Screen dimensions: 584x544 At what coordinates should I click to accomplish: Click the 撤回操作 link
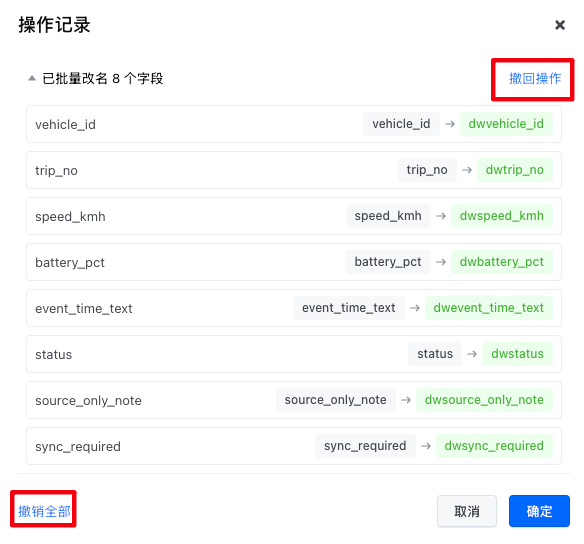[x=535, y=78]
